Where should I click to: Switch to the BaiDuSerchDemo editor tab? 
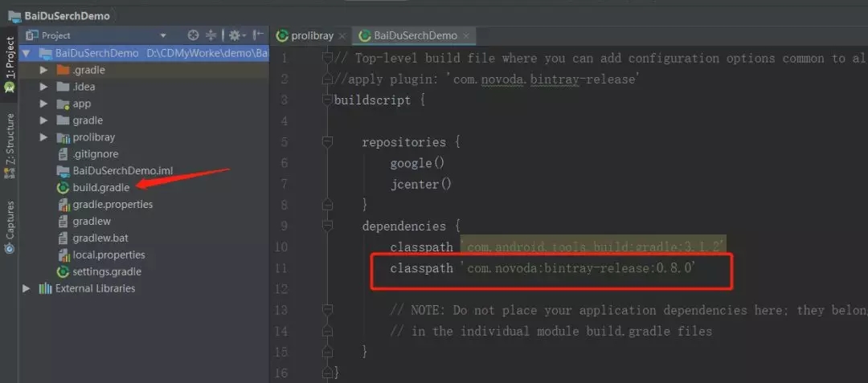click(x=416, y=36)
